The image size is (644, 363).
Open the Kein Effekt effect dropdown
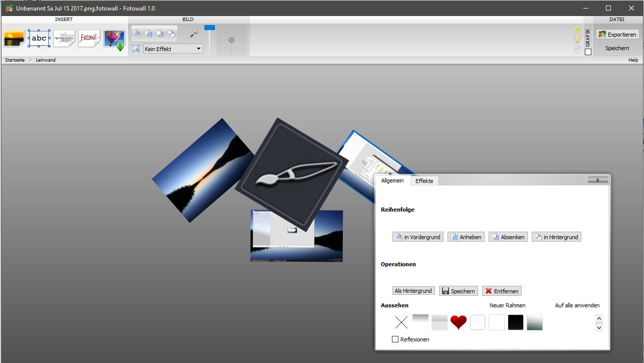173,49
